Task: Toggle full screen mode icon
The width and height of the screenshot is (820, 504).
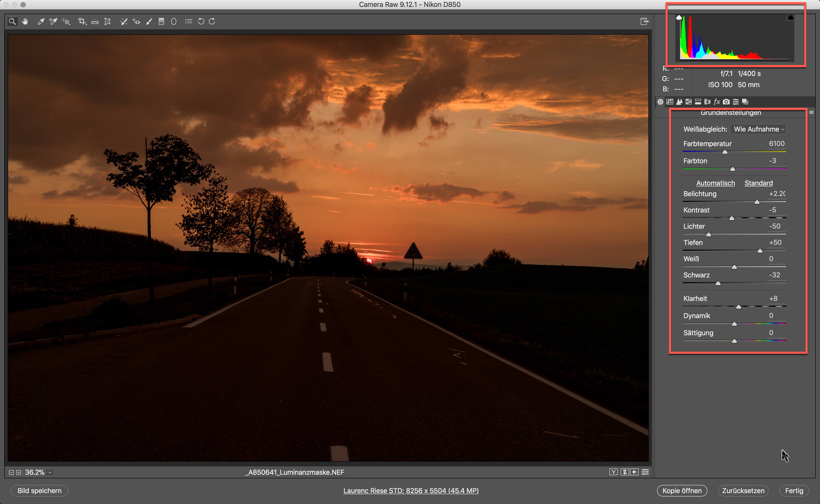Action: (644, 21)
